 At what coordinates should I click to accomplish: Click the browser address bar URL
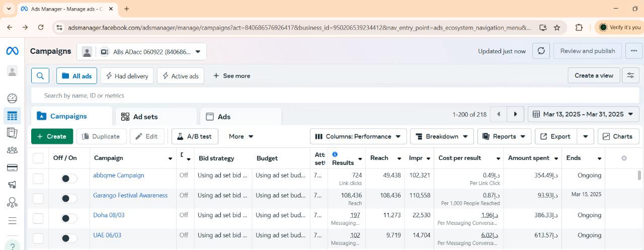(299, 28)
